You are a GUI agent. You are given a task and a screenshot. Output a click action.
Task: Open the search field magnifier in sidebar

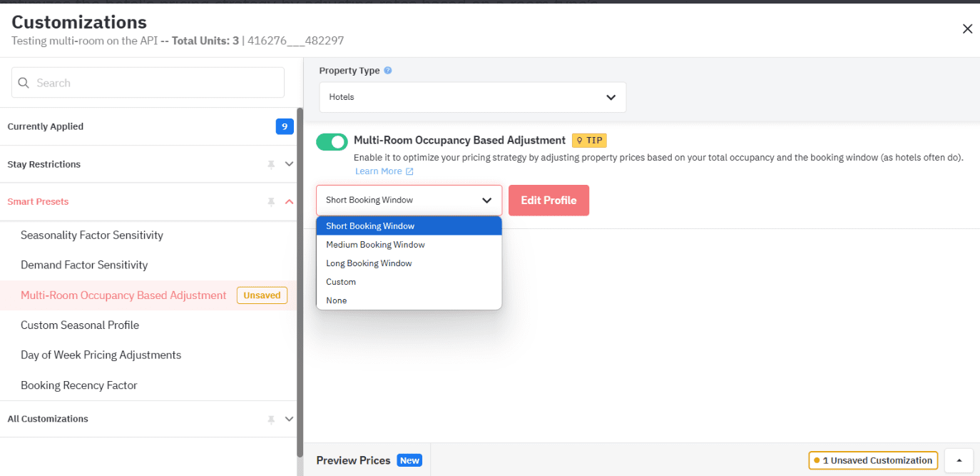(x=24, y=83)
